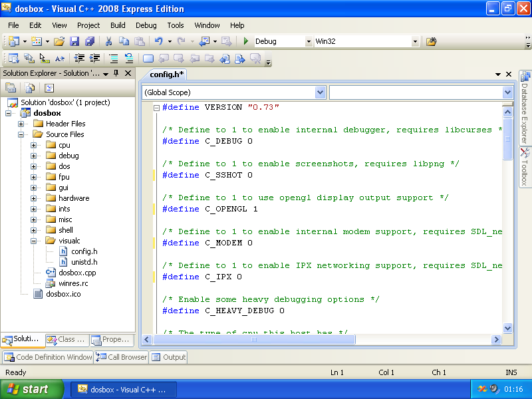The height and width of the screenshot is (399, 532).
Task: Click the Undo arrow icon
Action: [x=159, y=41]
